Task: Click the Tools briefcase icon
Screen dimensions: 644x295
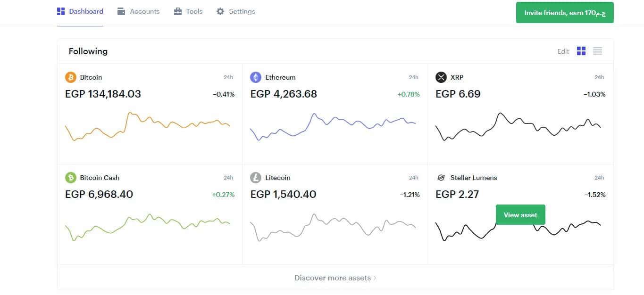Action: click(178, 11)
